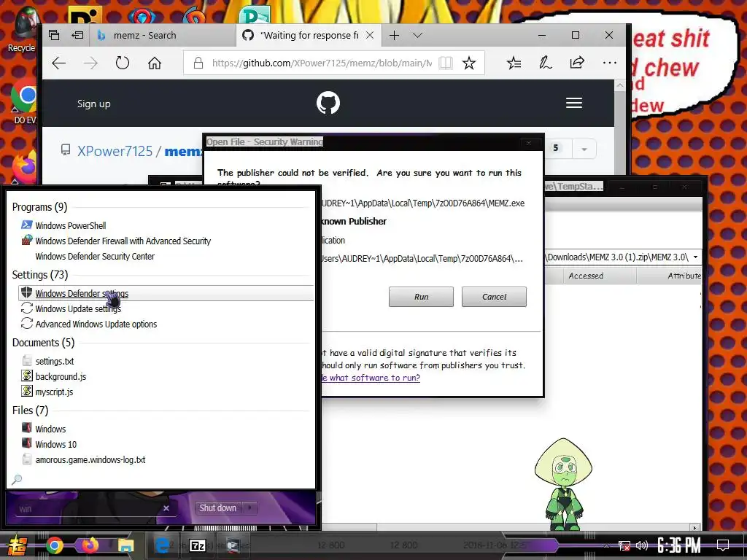Open a new tab with plus icon

point(394,35)
